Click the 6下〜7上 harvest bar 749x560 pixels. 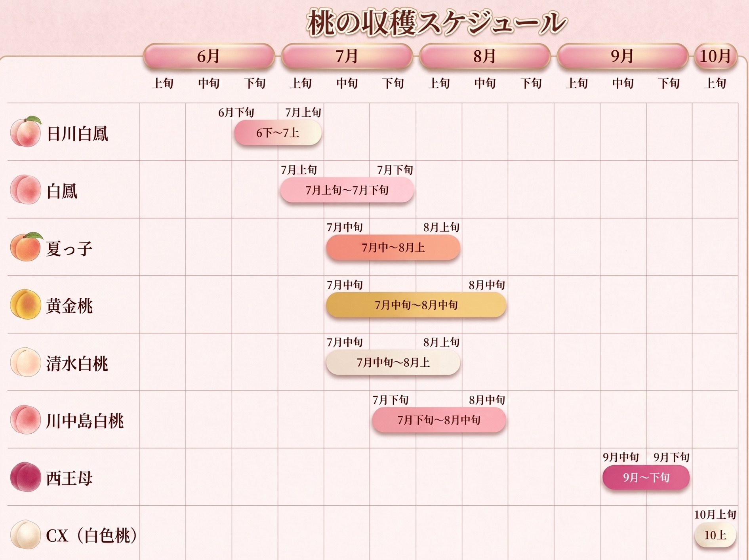(x=278, y=133)
